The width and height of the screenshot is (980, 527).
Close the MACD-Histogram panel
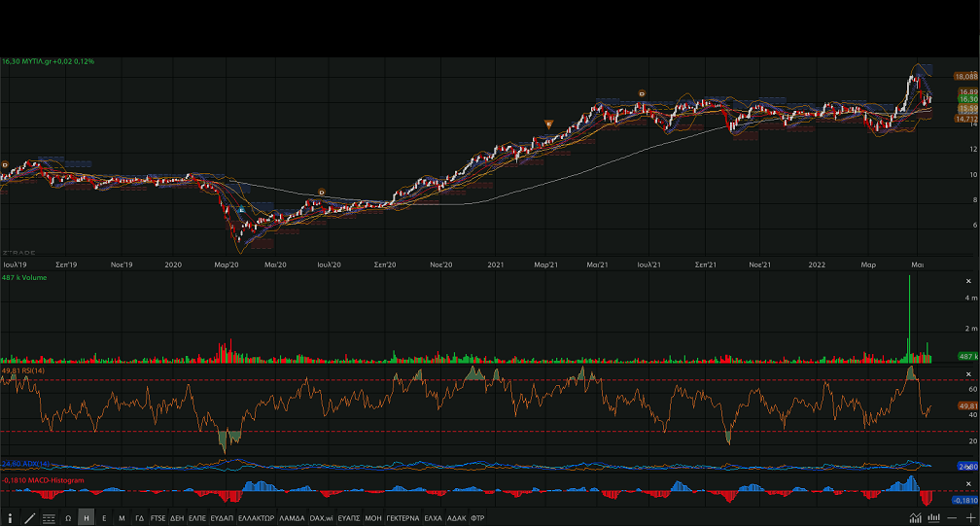967,482
